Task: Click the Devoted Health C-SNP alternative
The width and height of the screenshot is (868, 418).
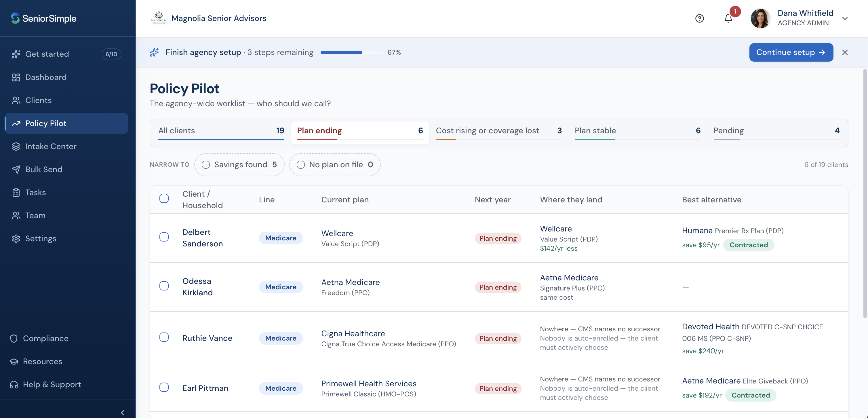Action: 752,332
